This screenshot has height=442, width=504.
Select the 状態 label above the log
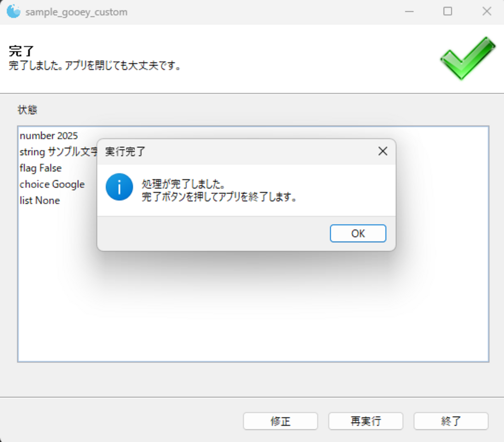point(27,110)
